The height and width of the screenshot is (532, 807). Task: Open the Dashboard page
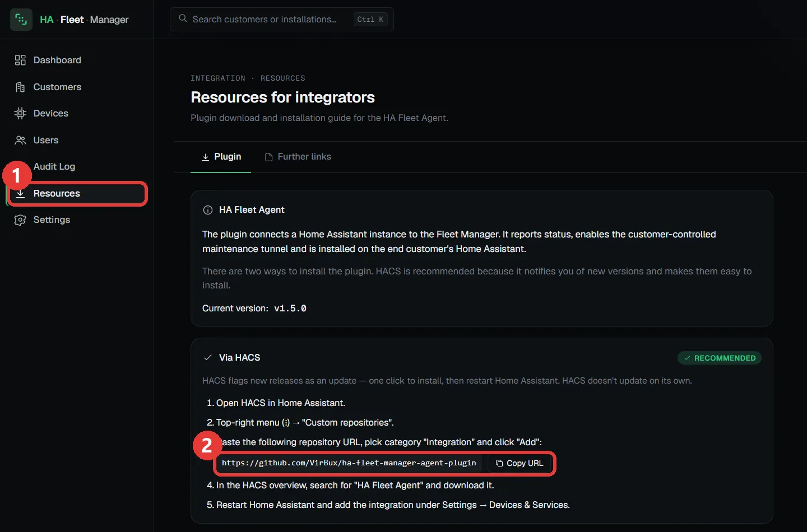pos(77,60)
